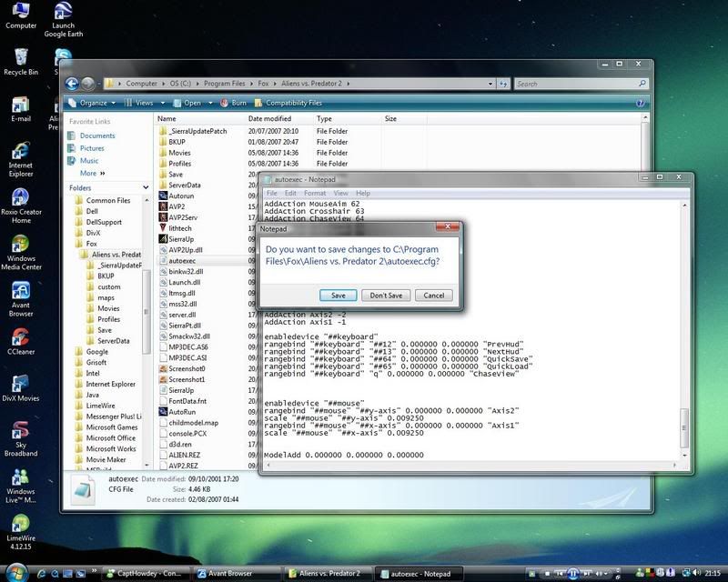
Task: Open Avant Browser desktop icon
Action: pos(21,300)
